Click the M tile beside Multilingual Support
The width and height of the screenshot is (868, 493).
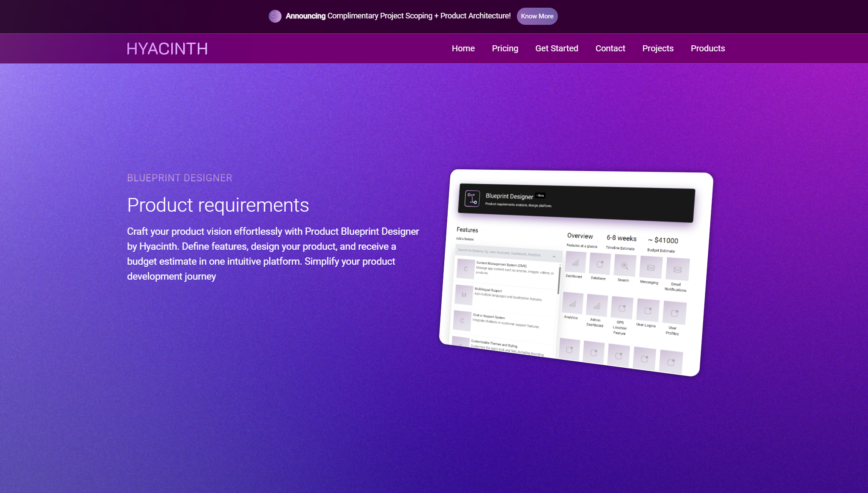pos(464,295)
